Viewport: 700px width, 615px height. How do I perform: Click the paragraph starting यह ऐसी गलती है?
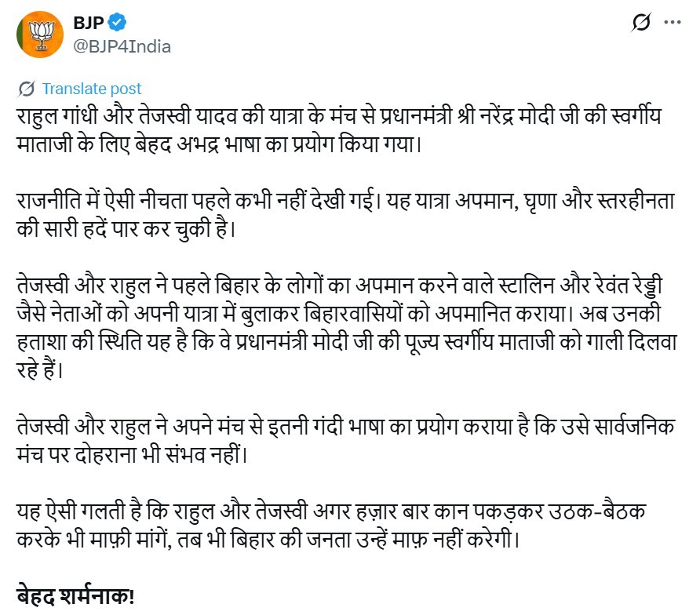point(314,525)
